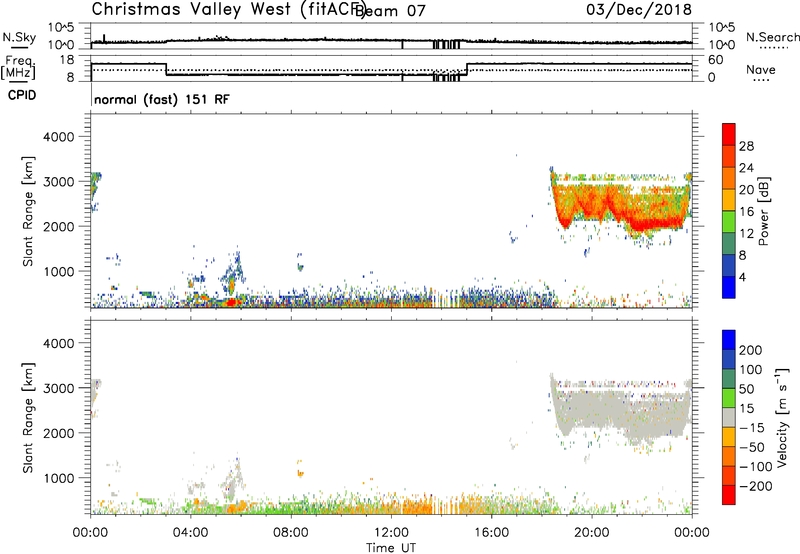Click the red -200 m/s velocity swatch
The height and width of the screenshot is (554, 800).
pyautogui.click(x=729, y=495)
